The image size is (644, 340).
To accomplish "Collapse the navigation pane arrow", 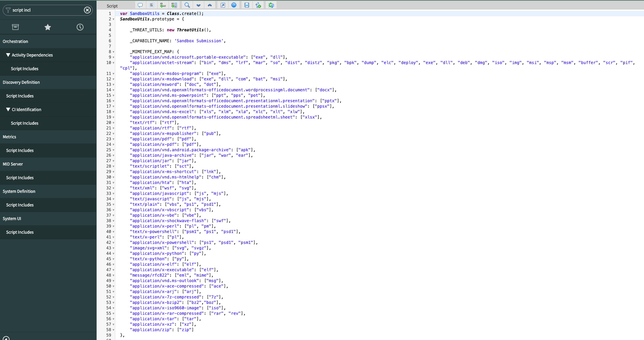I will click(6, 338).
